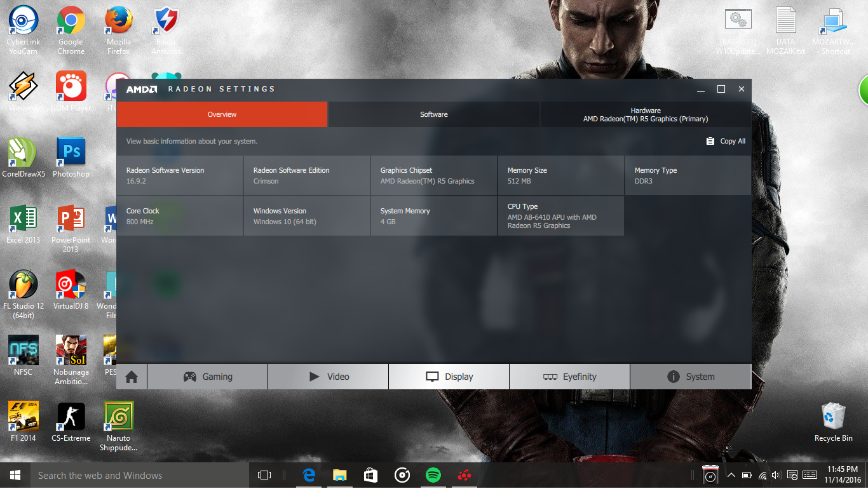The height and width of the screenshot is (489, 868).
Task: Select the System Memory 4 GB tile
Action: point(434,216)
